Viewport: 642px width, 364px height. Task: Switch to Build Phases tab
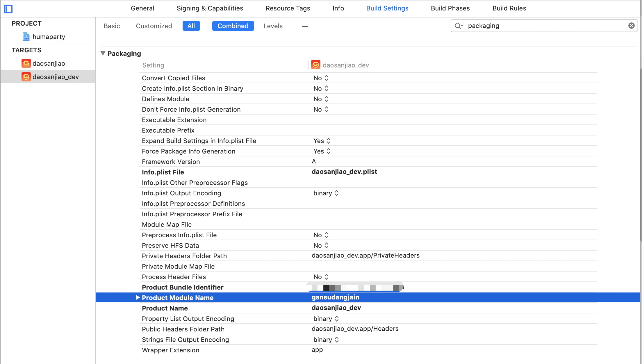(x=450, y=8)
